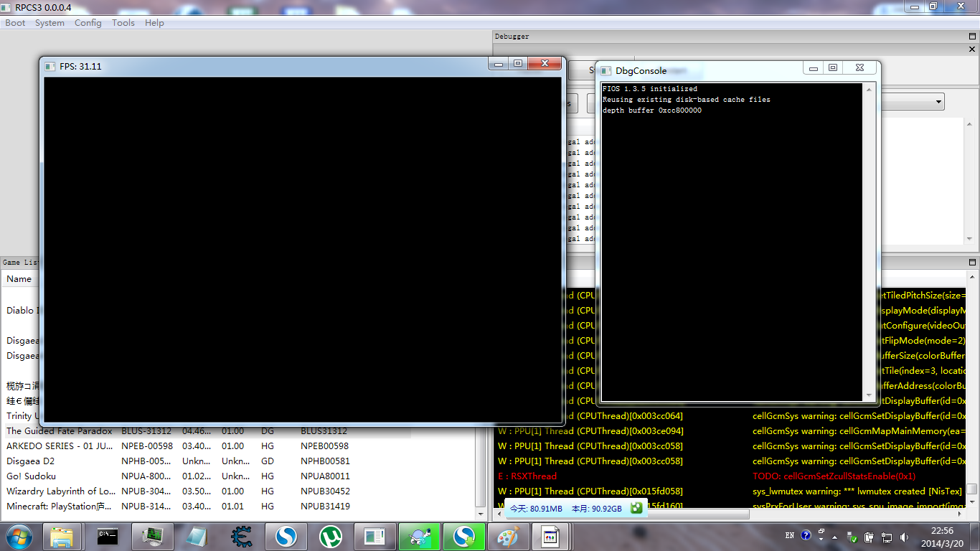Viewport: 980px width, 551px height.
Task: Open the Boot menu
Action: click(x=15, y=23)
